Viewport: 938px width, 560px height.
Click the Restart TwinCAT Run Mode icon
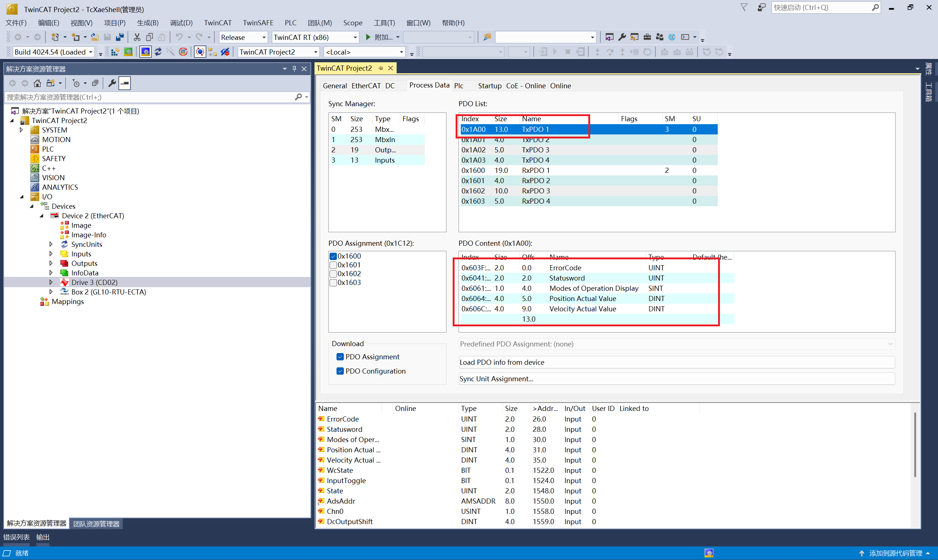click(x=128, y=52)
